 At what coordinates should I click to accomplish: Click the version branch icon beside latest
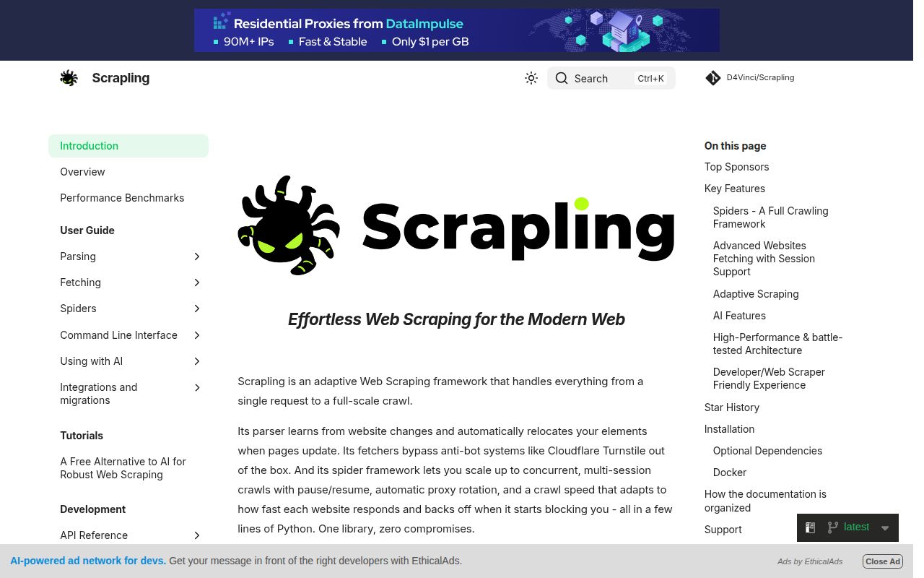coord(832,527)
